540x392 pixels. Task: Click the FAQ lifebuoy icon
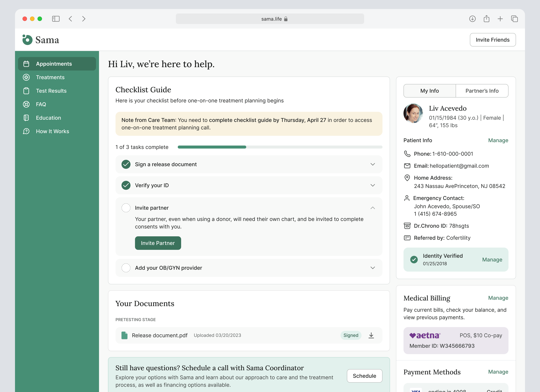point(26,104)
